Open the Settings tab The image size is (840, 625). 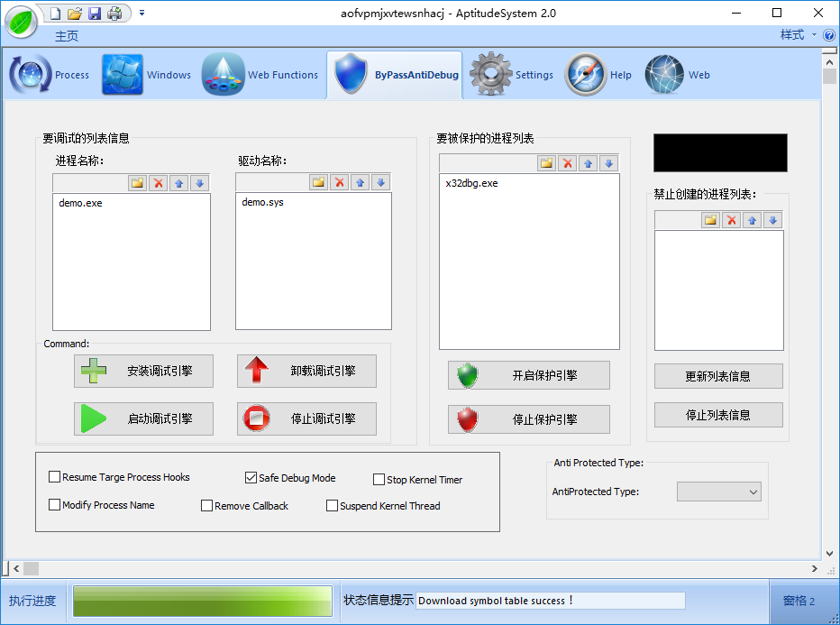point(511,75)
